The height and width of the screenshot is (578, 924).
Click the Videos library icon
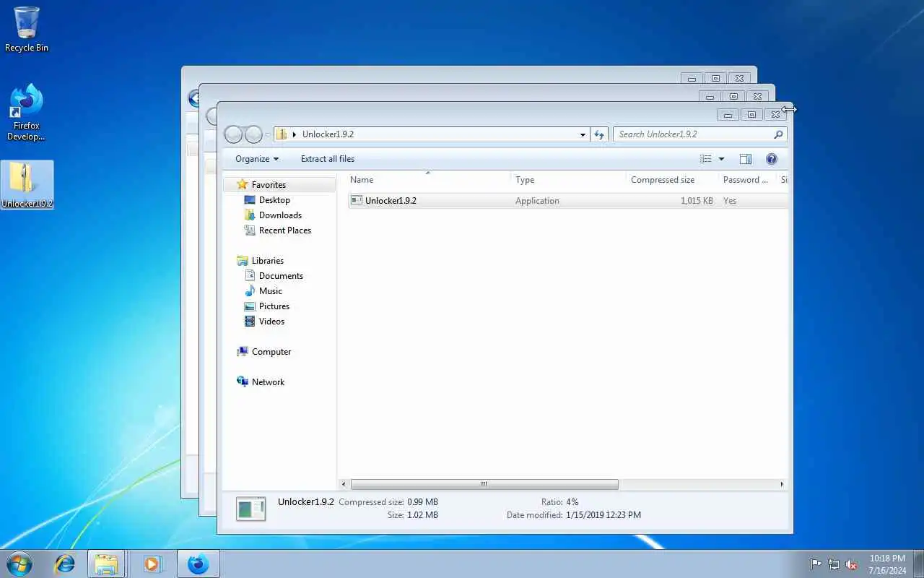pyautogui.click(x=250, y=322)
